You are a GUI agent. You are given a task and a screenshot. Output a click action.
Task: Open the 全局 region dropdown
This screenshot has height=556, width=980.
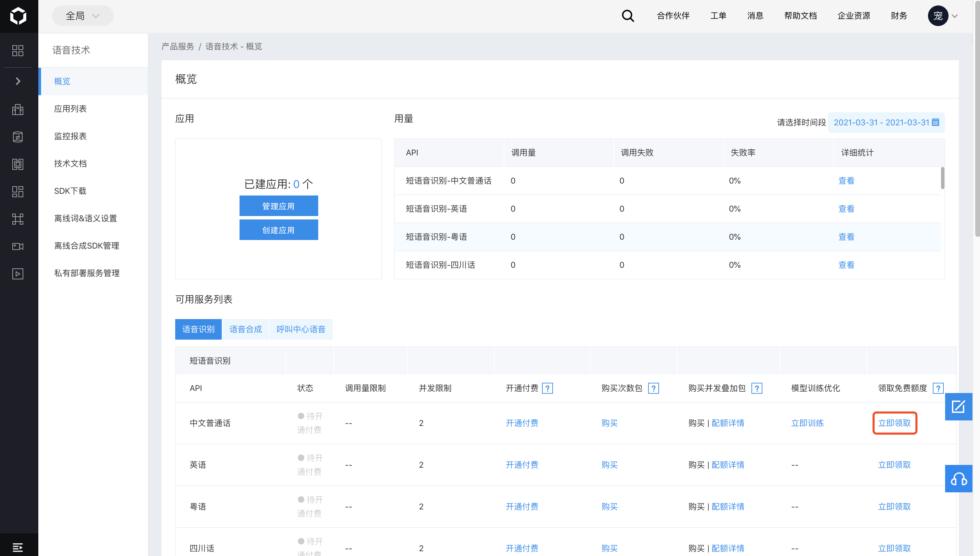pyautogui.click(x=82, y=16)
